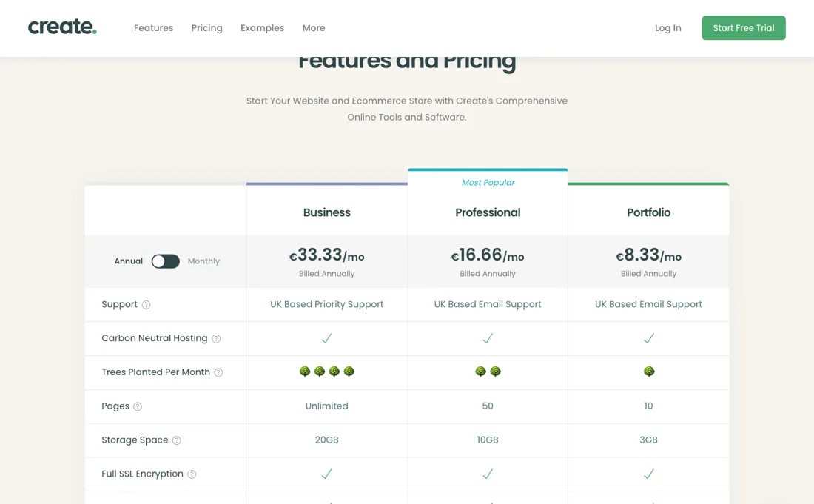Click the 10 pages value
Viewport: 814px width, 504px height.
(648, 406)
